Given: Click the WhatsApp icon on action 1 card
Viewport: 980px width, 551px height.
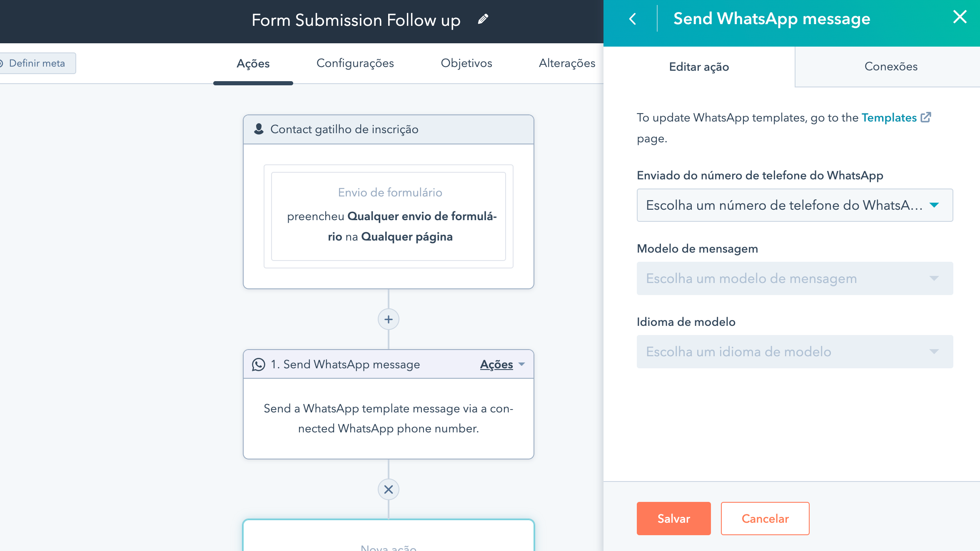Looking at the screenshot, I should coord(259,364).
